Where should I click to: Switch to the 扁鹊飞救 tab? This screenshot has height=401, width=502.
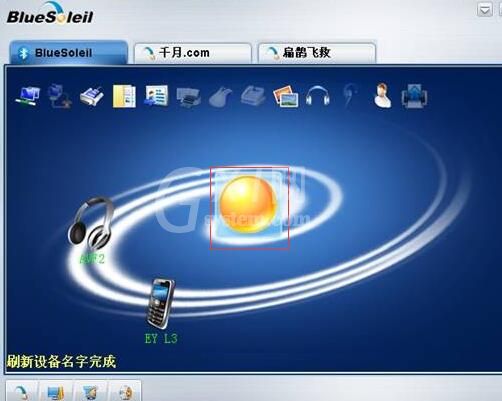pos(317,53)
